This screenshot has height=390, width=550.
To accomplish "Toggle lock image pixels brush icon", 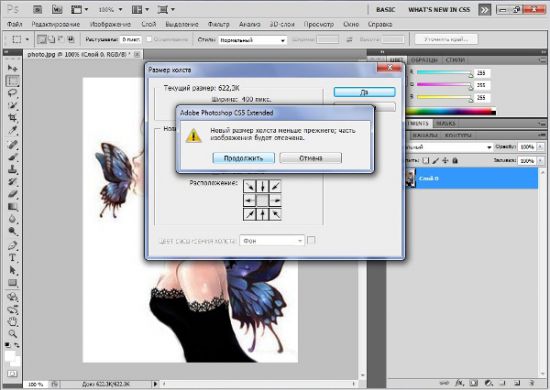I will click(x=435, y=160).
